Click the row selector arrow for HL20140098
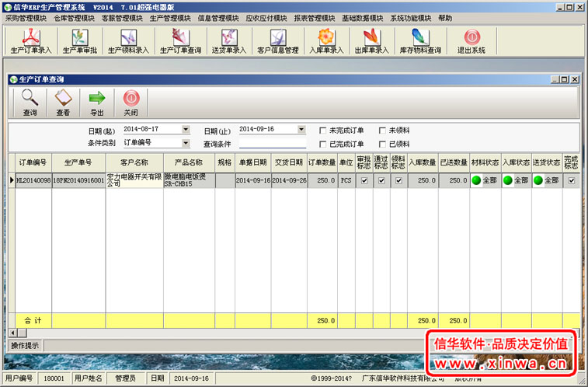The image size is (588, 387). tap(12, 180)
